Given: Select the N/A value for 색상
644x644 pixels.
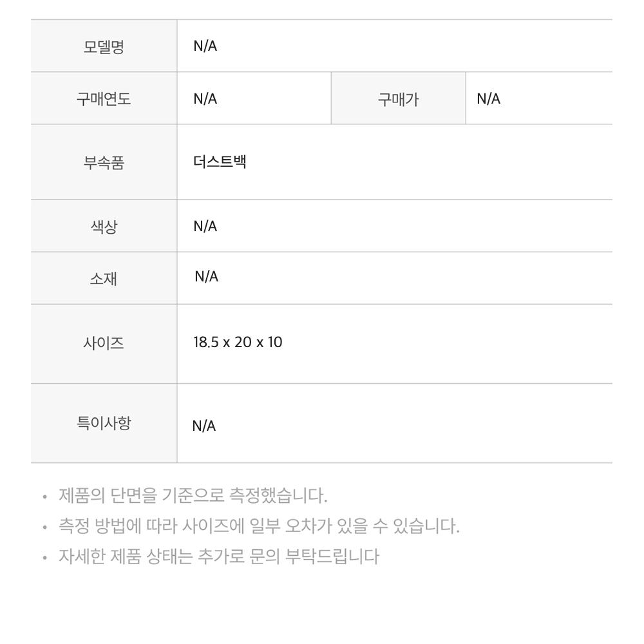Looking at the screenshot, I should tap(205, 226).
